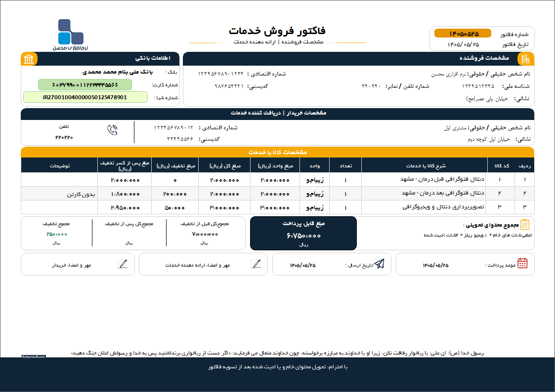Click the subtitle مشخصات فروشنده | ارائه دهنده خدمات
Viewport: 555px width, 392px height.
point(278,42)
